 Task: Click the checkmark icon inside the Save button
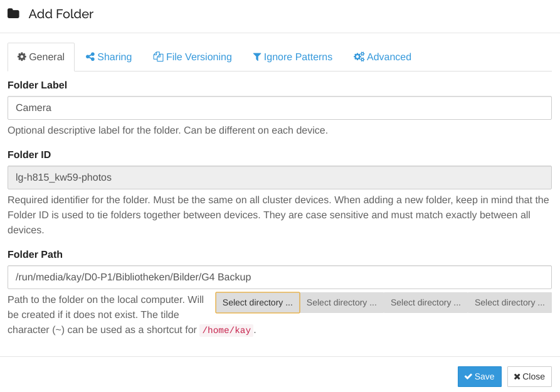pos(468,376)
